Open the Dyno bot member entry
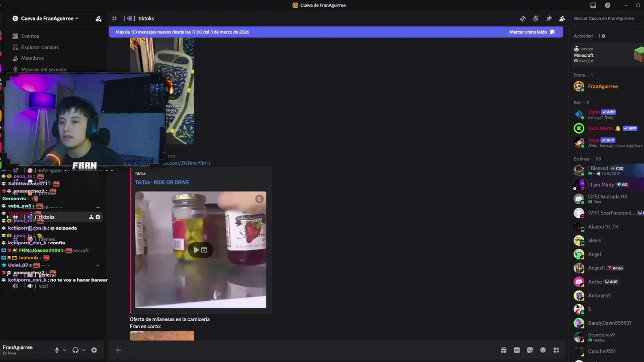Image resolution: width=644 pixels, height=362 pixels. coord(607,114)
